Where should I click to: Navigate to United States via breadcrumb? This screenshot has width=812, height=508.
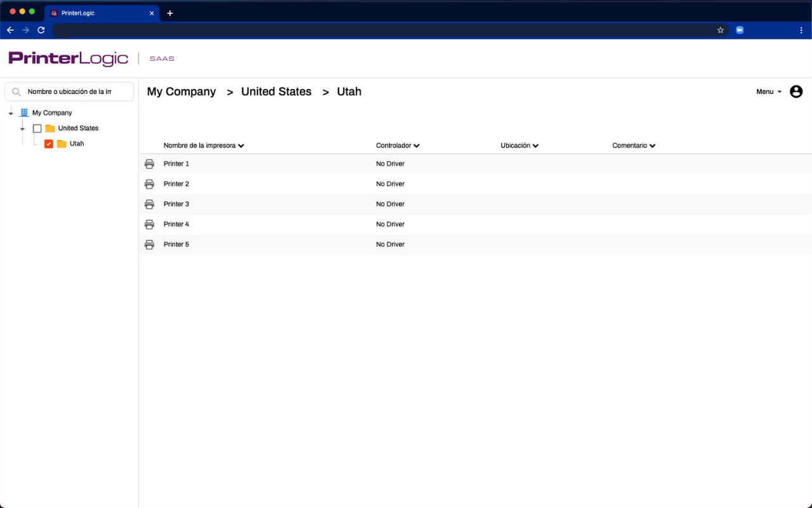(276, 91)
